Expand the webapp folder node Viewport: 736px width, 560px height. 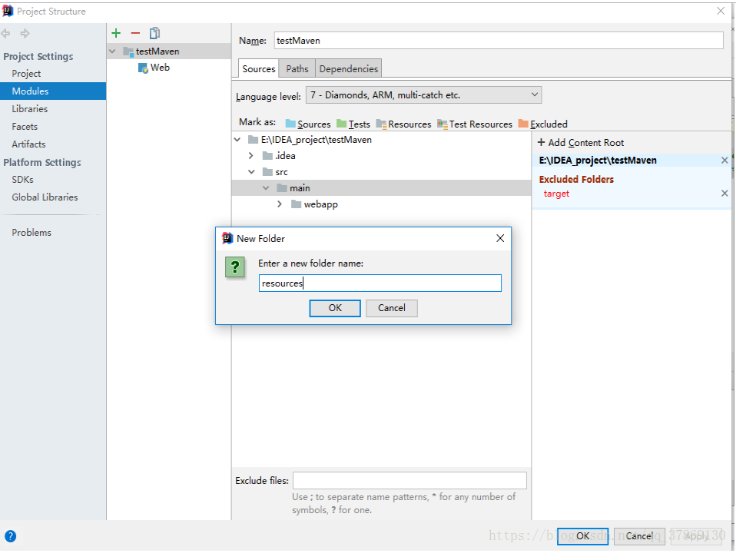[x=280, y=204]
